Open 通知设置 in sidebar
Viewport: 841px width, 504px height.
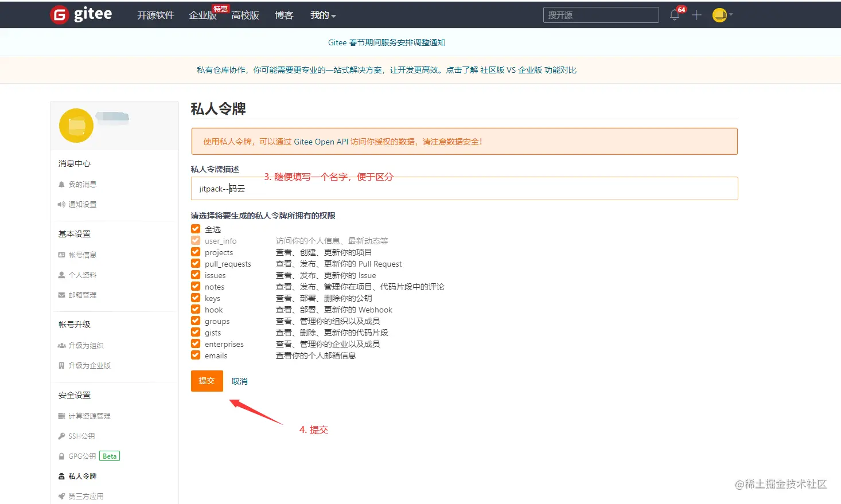pos(83,205)
